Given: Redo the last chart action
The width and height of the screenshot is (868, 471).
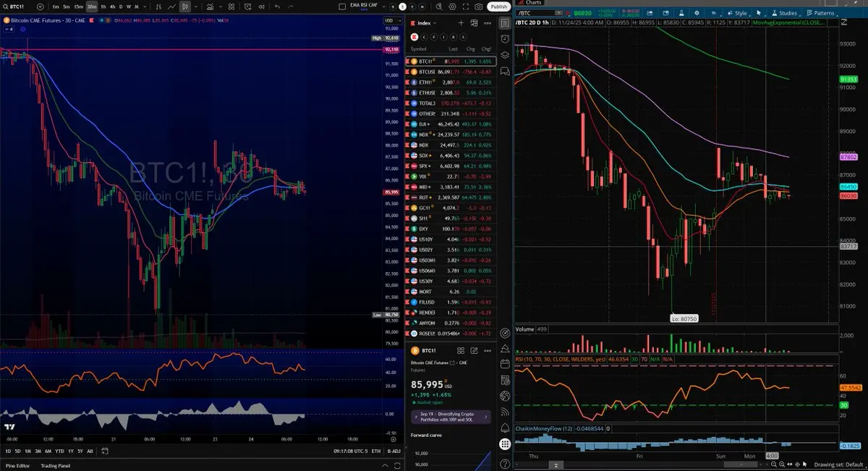Looking at the screenshot, I should [x=290, y=7].
